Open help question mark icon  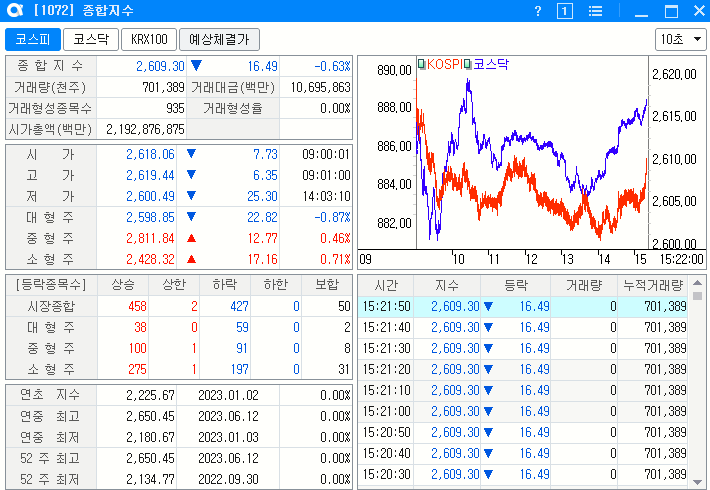point(538,11)
